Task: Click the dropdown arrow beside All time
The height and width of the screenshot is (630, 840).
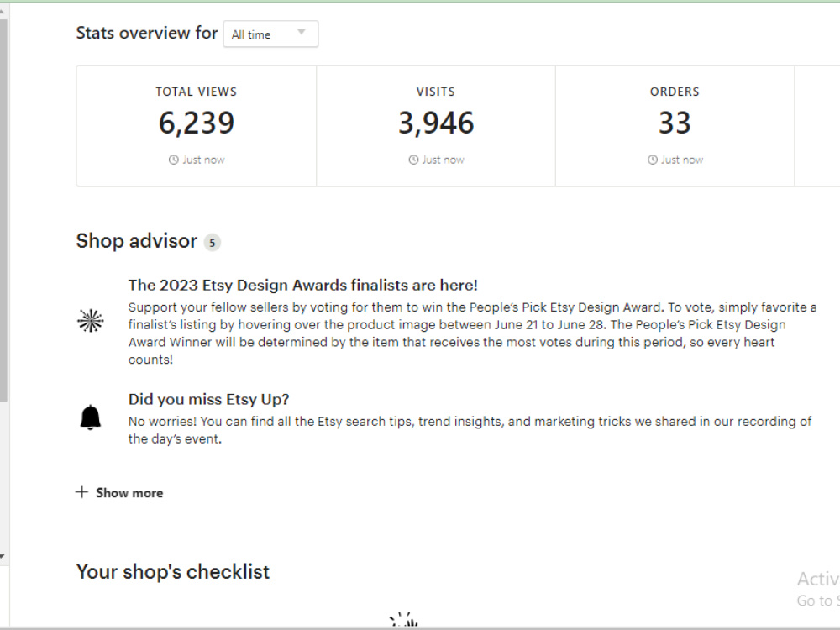Action: coord(301,32)
